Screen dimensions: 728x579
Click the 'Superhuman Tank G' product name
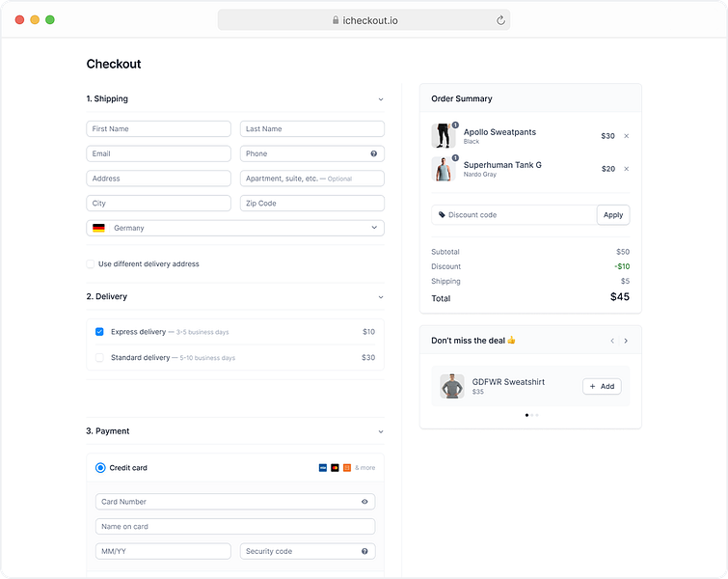pos(502,165)
